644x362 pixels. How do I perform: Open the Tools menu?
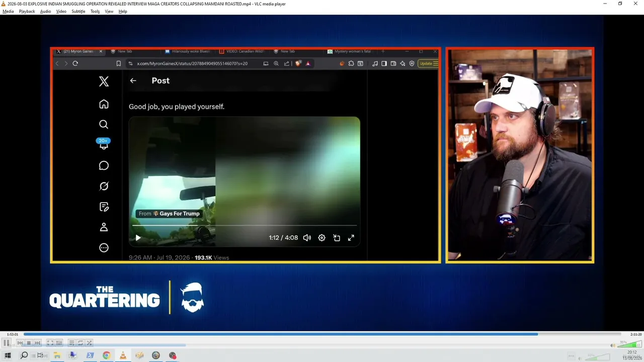[95, 12]
